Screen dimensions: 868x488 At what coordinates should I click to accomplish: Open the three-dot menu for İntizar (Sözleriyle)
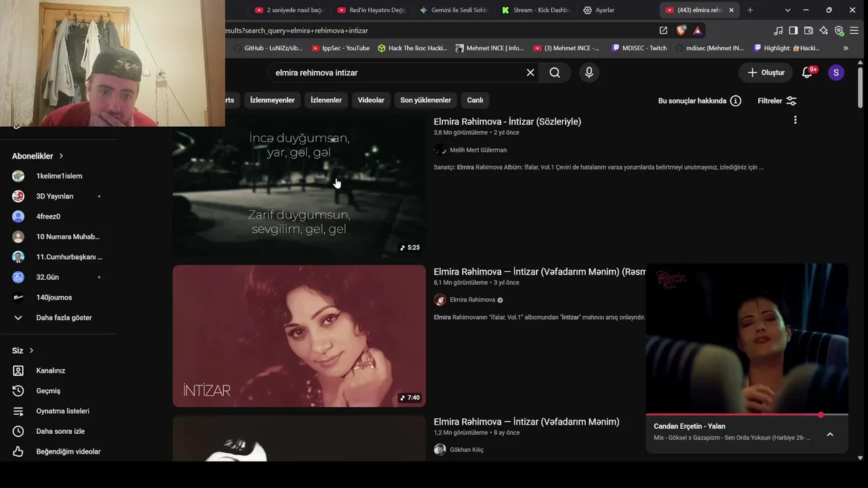click(x=795, y=120)
